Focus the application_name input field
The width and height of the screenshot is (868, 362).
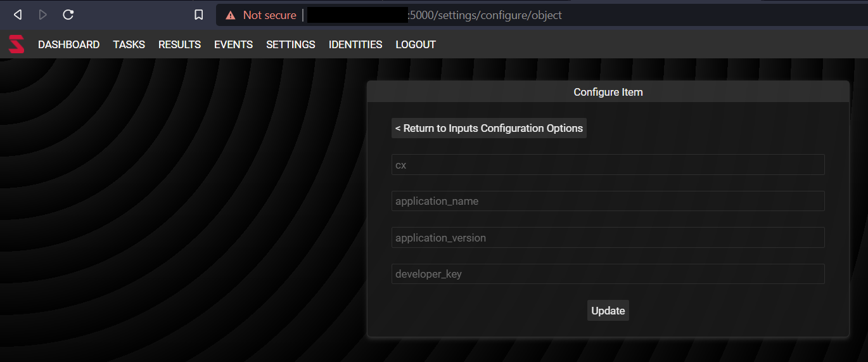tap(608, 201)
